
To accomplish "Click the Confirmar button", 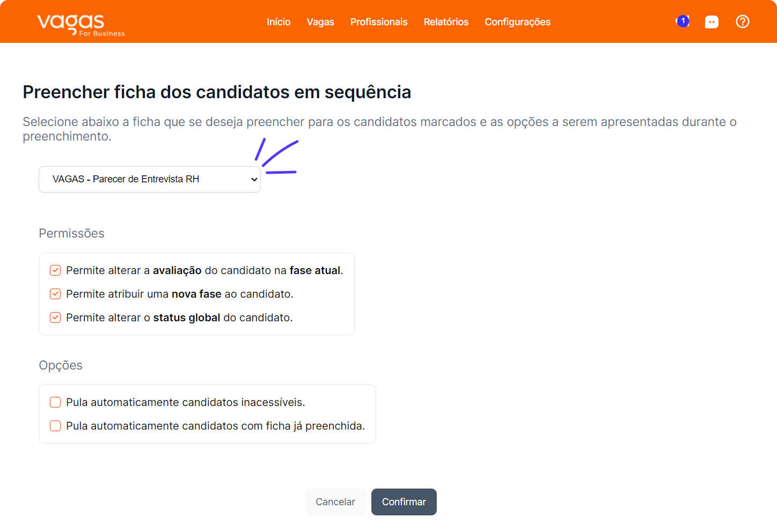I will point(404,502).
